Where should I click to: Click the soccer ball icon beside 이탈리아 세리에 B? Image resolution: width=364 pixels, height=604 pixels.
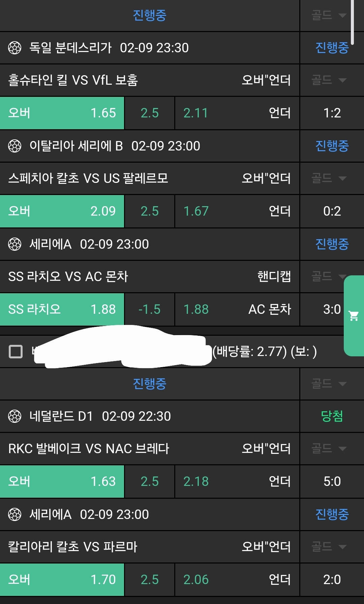[x=14, y=146]
